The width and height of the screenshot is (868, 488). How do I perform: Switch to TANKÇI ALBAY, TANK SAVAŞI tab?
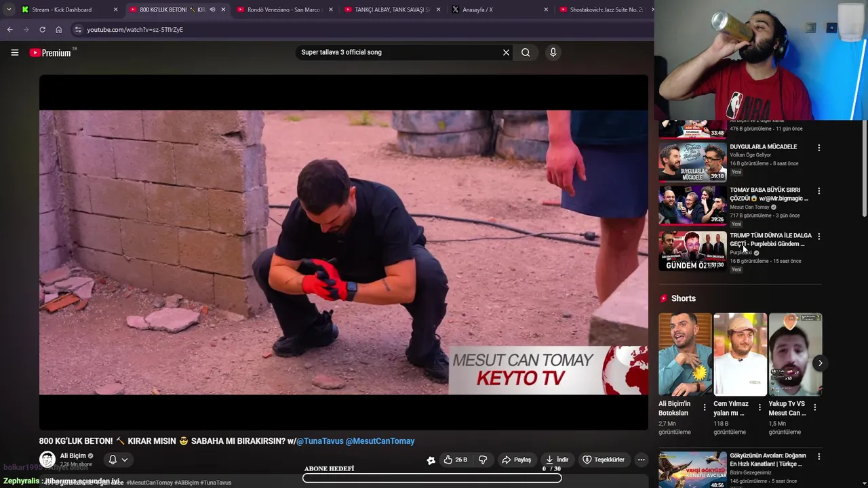tap(392, 9)
